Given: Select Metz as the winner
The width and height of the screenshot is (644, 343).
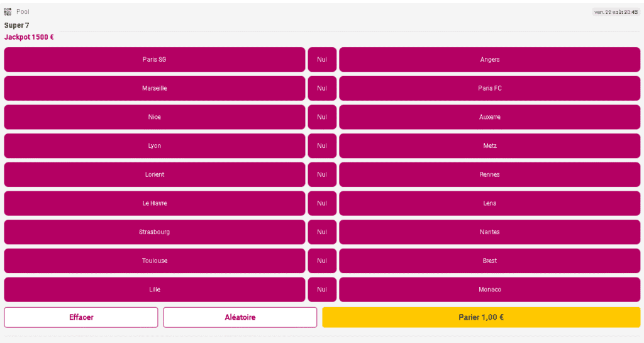Looking at the screenshot, I should [489, 146].
